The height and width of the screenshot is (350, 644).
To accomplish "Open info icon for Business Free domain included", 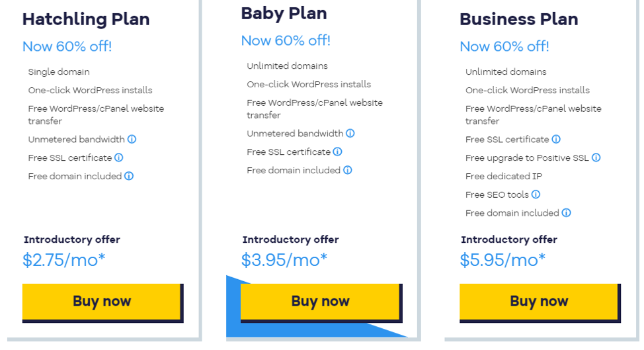I will pyautogui.click(x=567, y=213).
